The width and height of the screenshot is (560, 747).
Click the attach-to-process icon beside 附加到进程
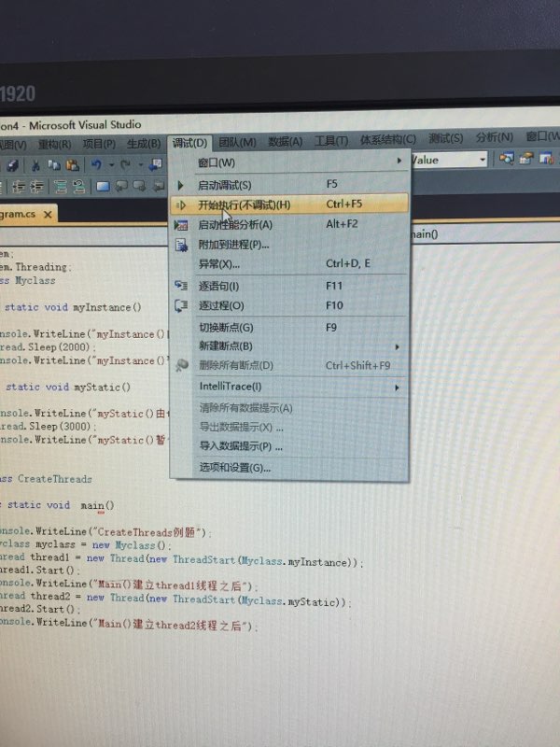(x=181, y=245)
